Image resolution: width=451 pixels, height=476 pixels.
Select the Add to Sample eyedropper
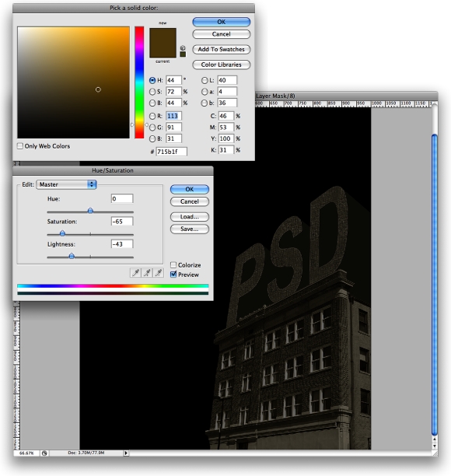pos(147,272)
